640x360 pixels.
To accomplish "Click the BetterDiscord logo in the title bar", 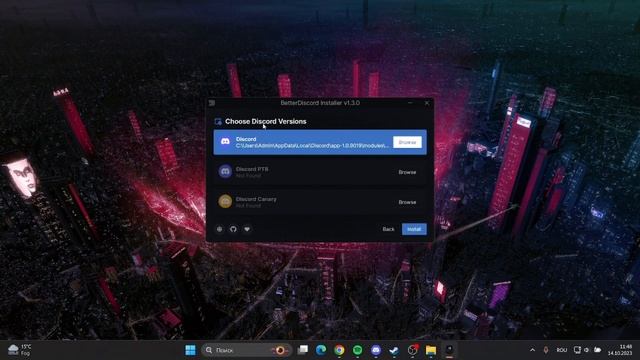I will [212, 103].
